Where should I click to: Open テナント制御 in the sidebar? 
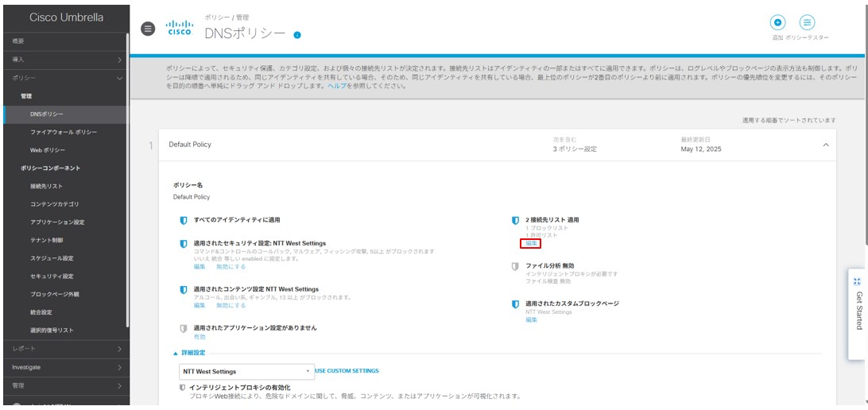(x=46, y=241)
